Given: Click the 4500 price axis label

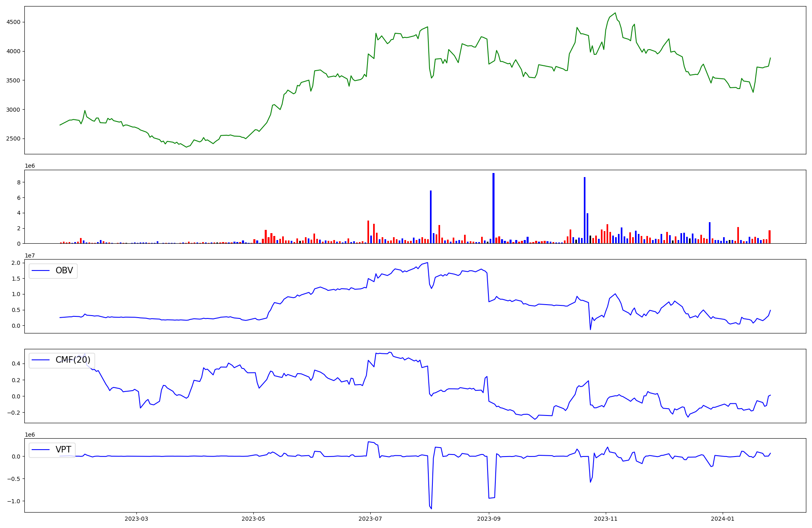Looking at the screenshot, I should click(x=13, y=22).
